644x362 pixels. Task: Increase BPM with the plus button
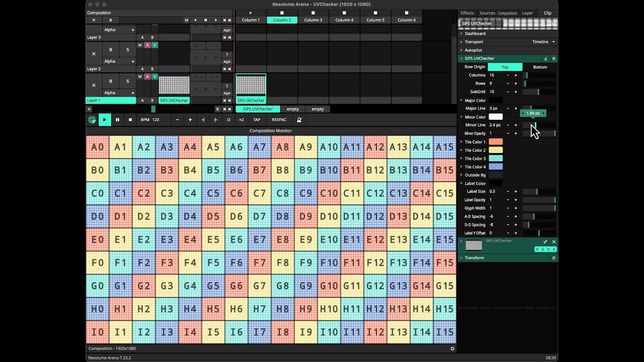(x=190, y=120)
